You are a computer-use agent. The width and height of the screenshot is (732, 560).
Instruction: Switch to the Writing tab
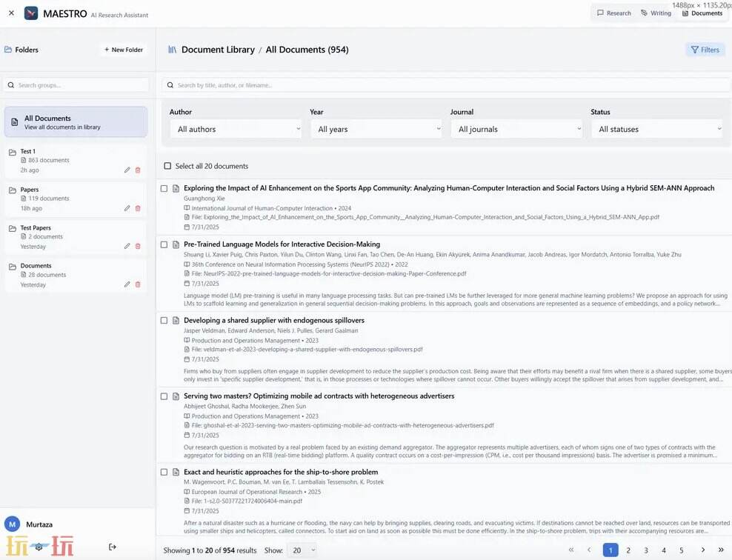[656, 13]
